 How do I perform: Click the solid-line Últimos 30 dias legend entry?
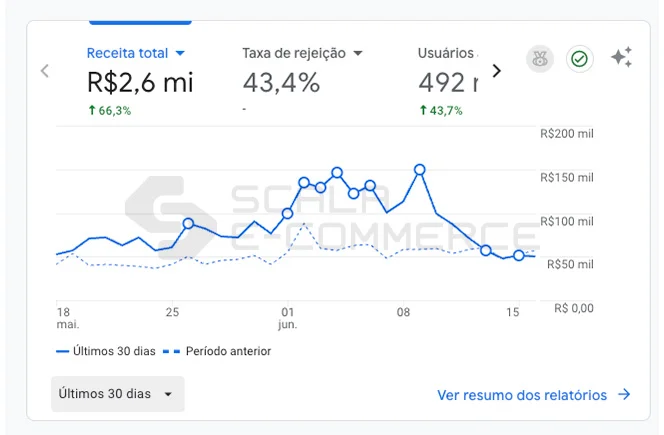(x=109, y=351)
